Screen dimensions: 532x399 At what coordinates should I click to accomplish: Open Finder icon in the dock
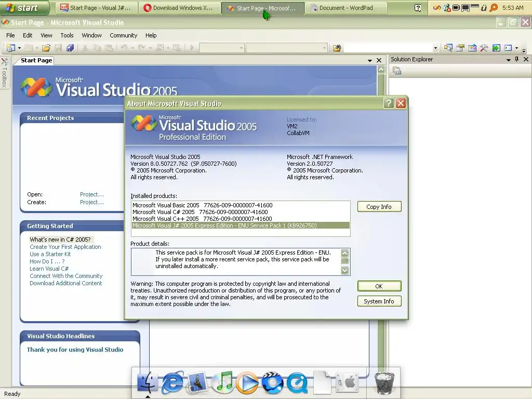coord(148,382)
